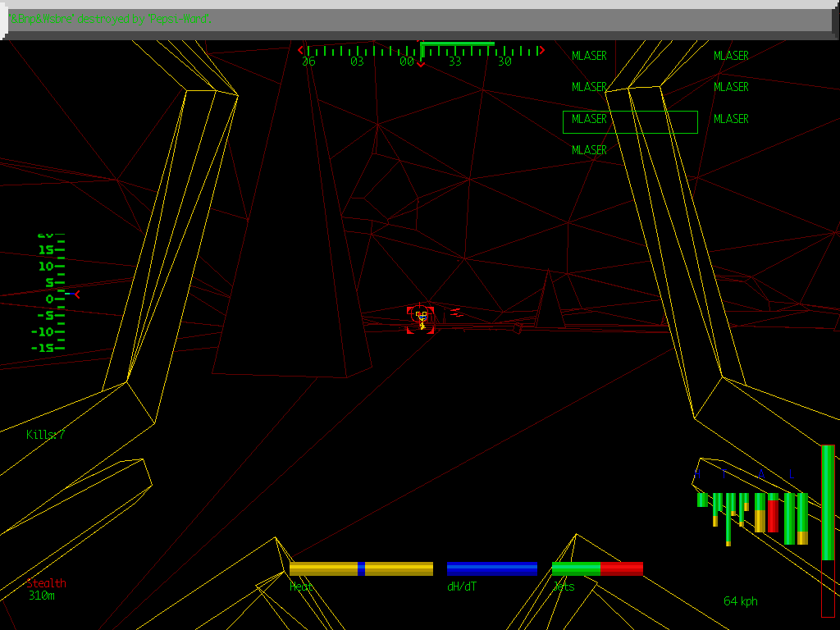Click the Kills:7 counter display
840x630 pixels.
45,436
